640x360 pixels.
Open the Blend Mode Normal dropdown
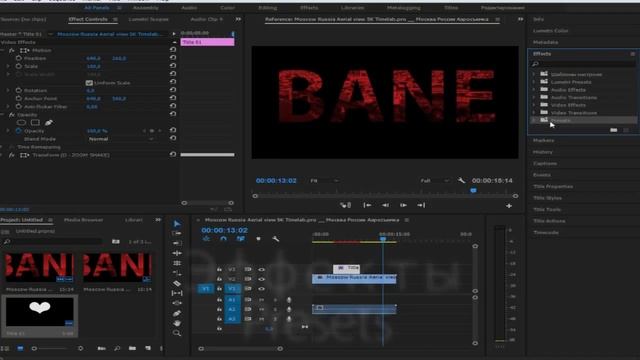pyautogui.click(x=121, y=139)
